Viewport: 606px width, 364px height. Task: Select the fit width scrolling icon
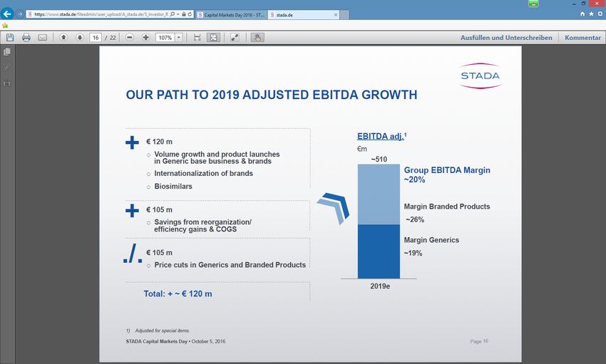coord(197,38)
